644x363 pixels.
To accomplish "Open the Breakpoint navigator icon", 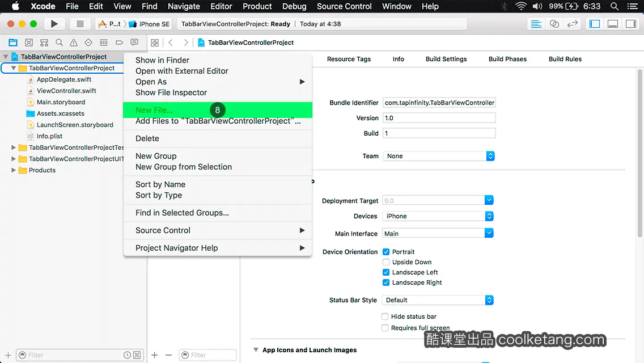I will point(119,43).
